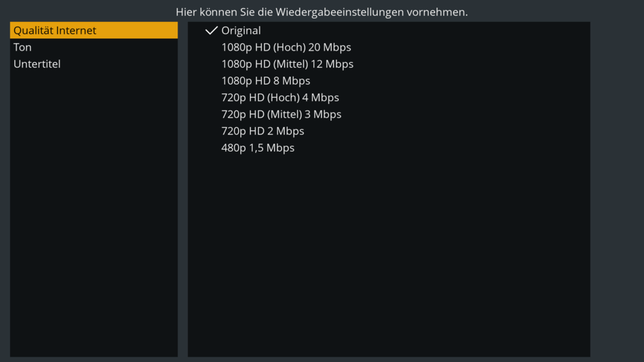Click the orange highlight bar right of Qualität Internet text
Image resolution: width=644 pixels, height=362 pixels.
137,31
